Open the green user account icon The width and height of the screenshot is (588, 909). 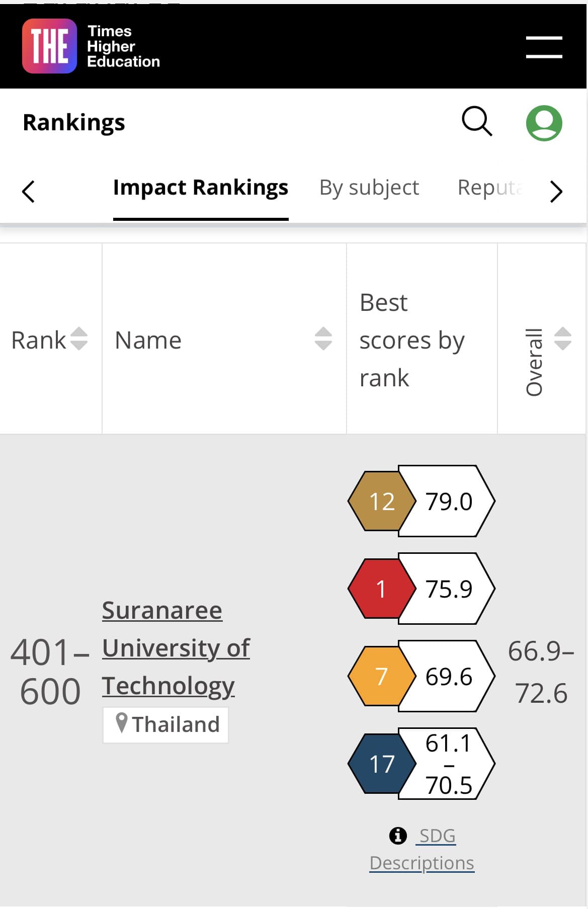click(x=544, y=123)
